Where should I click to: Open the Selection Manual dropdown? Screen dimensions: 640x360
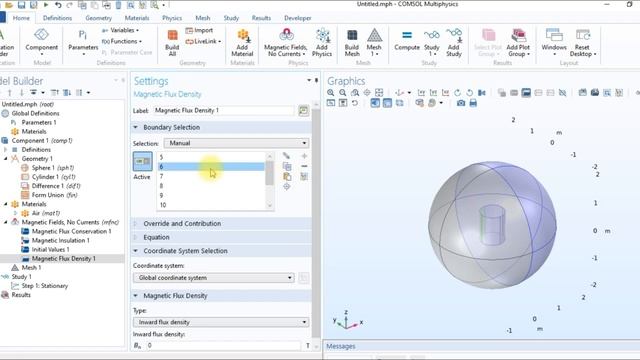[236, 143]
